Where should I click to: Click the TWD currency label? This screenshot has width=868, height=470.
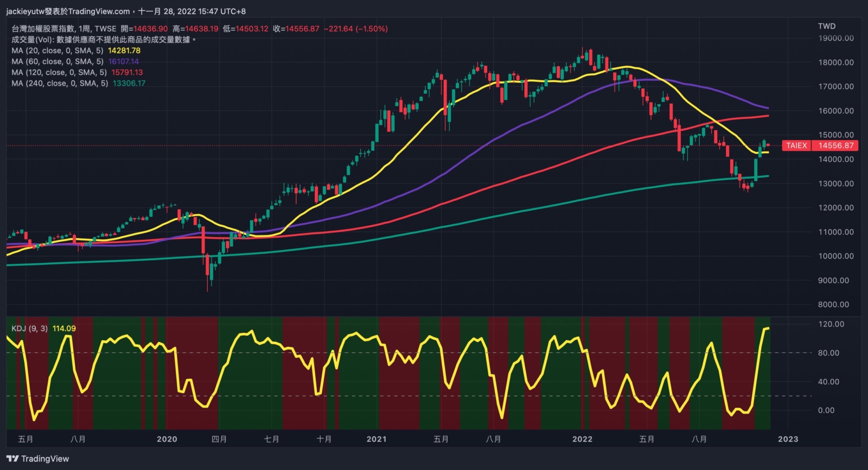coord(826,26)
